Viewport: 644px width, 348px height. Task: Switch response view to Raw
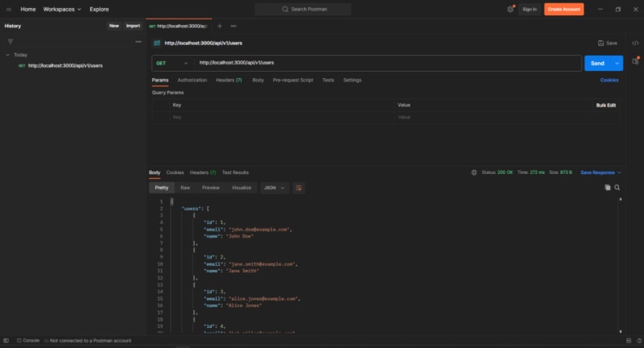185,188
